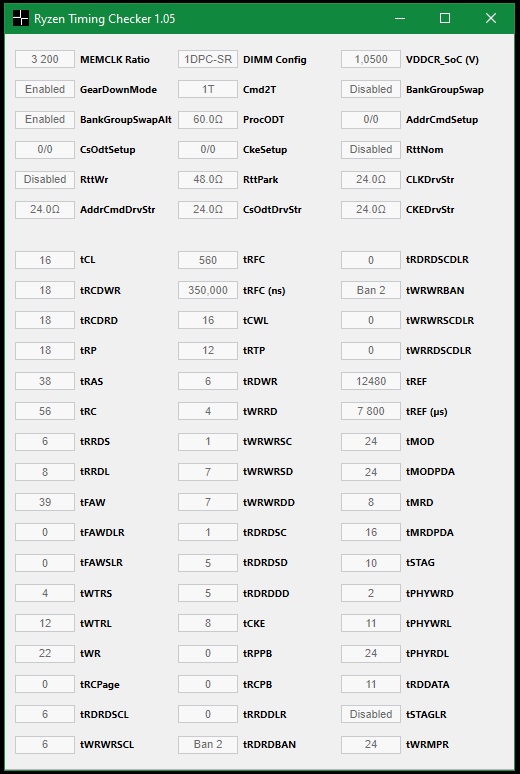Click the DIMM Config value field

(208, 59)
